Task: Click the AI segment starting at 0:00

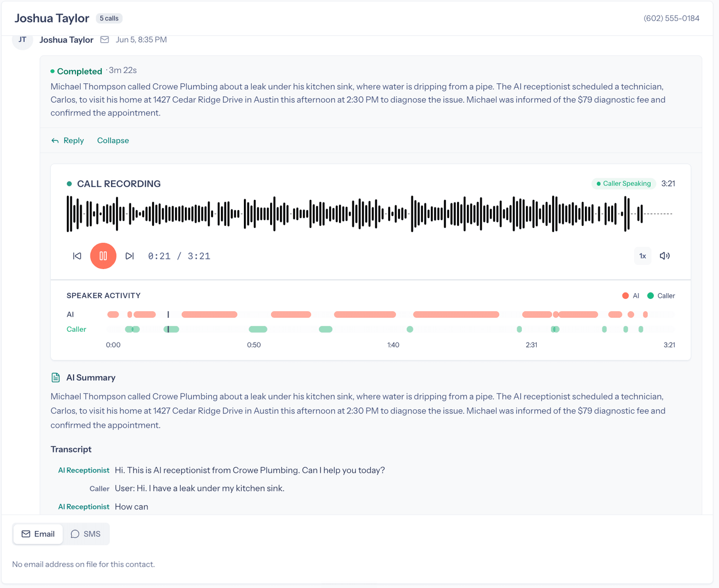Action: pos(113,314)
